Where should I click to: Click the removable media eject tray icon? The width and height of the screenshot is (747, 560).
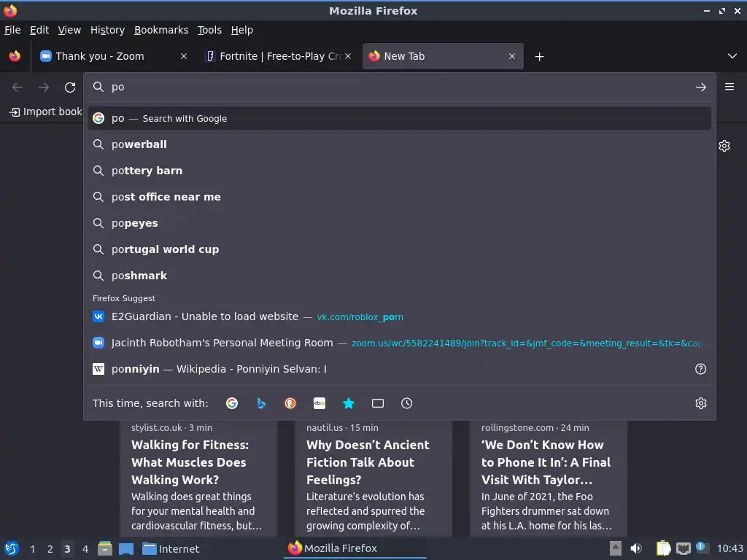(x=616, y=548)
